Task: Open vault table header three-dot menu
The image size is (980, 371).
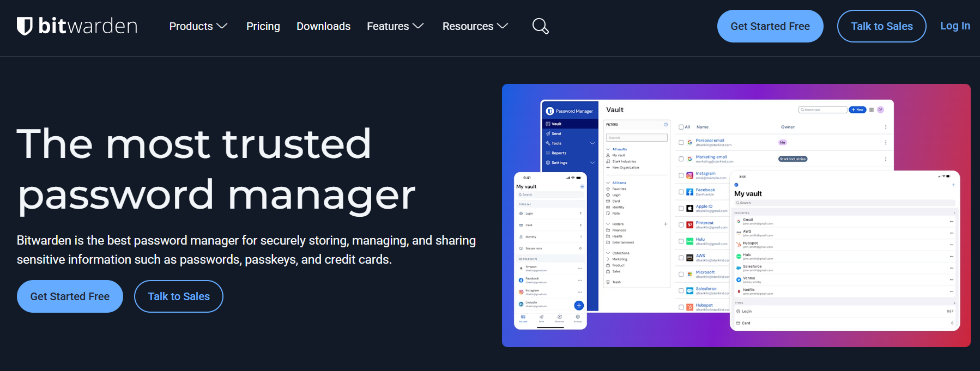Action: [x=886, y=127]
